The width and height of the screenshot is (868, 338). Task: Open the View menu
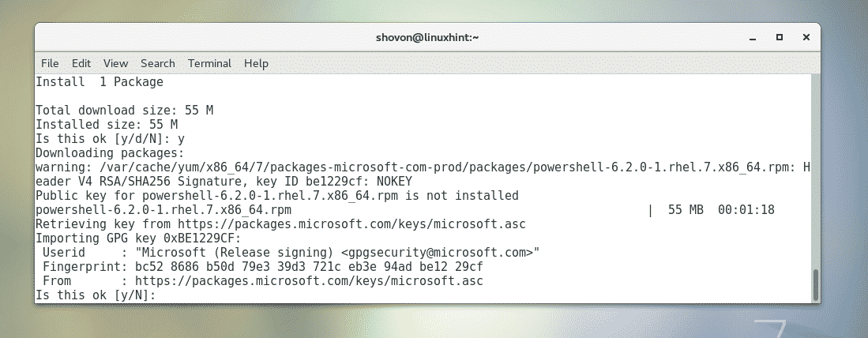pyautogui.click(x=115, y=63)
